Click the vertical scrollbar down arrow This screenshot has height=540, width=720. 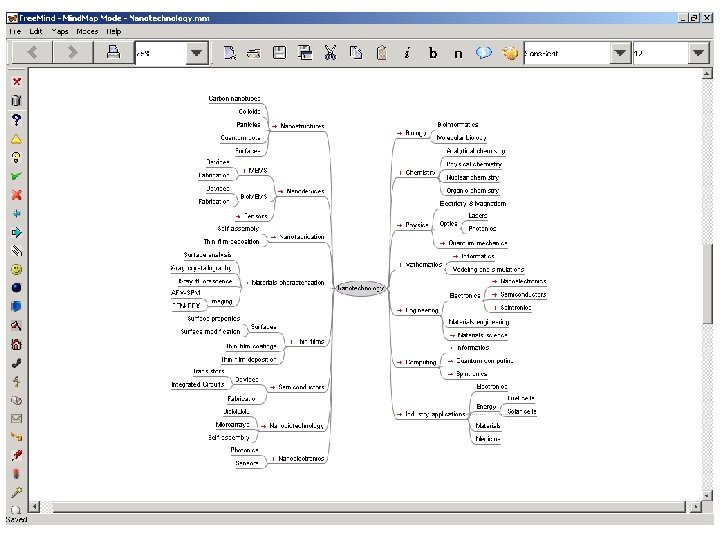(707, 495)
